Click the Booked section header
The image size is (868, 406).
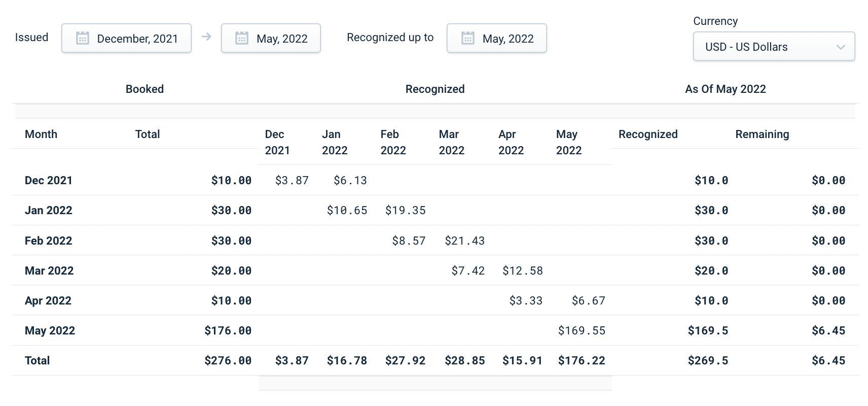point(144,89)
